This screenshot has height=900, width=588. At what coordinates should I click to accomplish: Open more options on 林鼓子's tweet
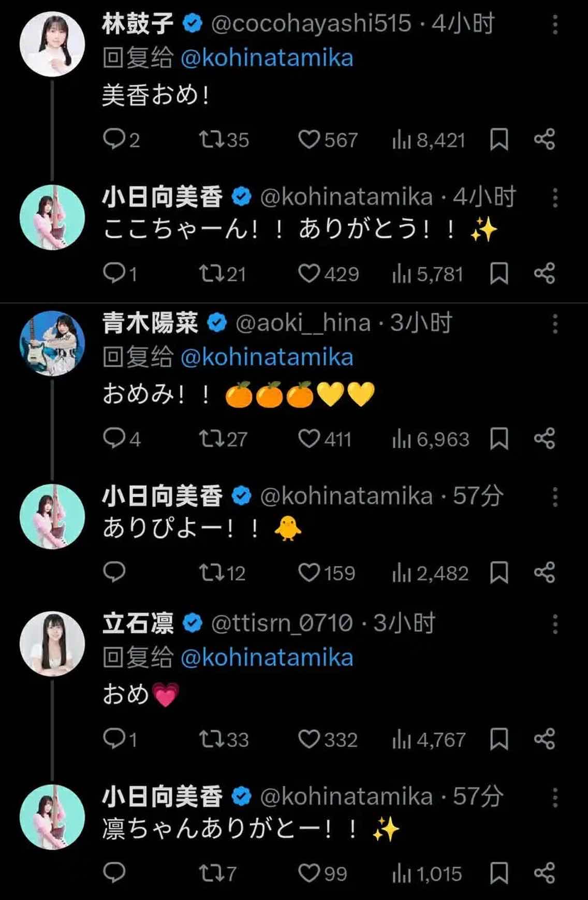point(555,24)
